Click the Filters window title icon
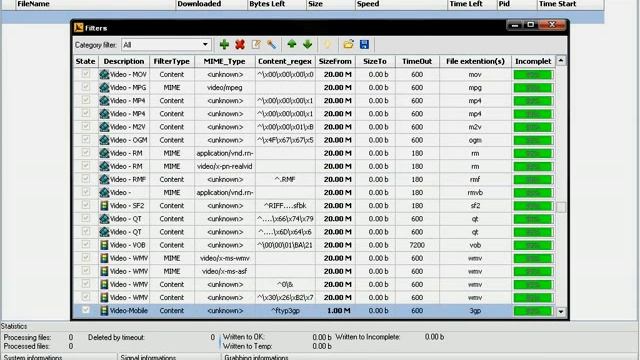Viewport: 640px width, 360px height. pyautogui.click(x=79, y=27)
